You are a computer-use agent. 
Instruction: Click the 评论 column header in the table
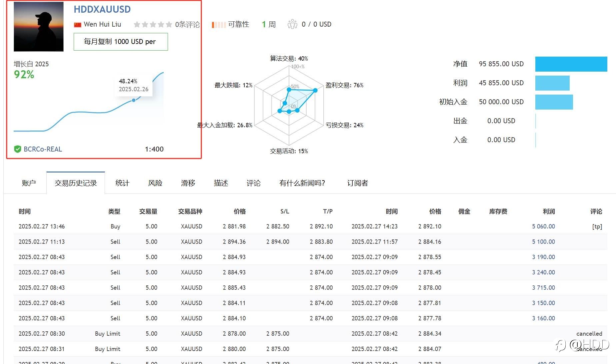[596, 211]
